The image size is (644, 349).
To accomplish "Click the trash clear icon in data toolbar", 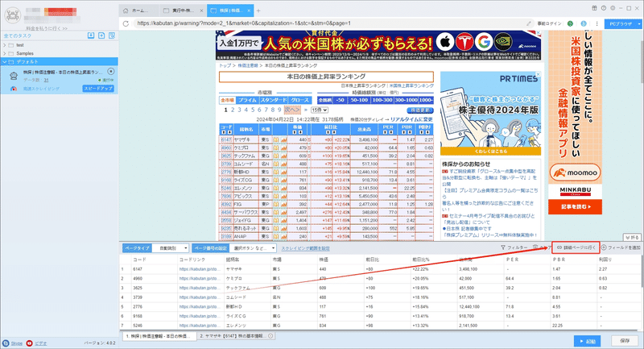I will point(535,247).
